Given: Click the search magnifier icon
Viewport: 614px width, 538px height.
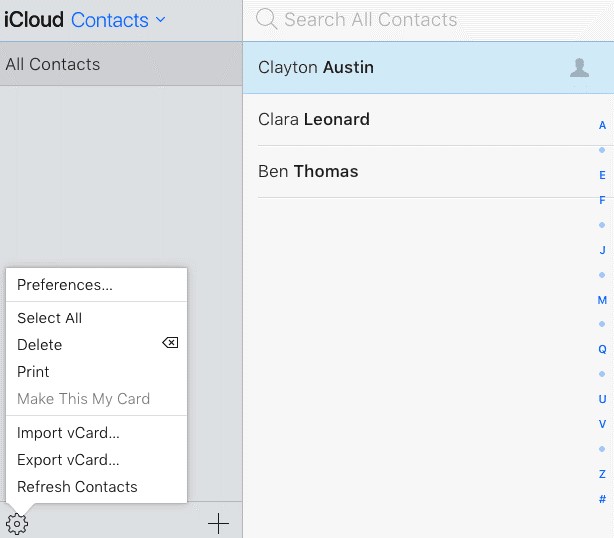Looking at the screenshot, I should click(267, 19).
